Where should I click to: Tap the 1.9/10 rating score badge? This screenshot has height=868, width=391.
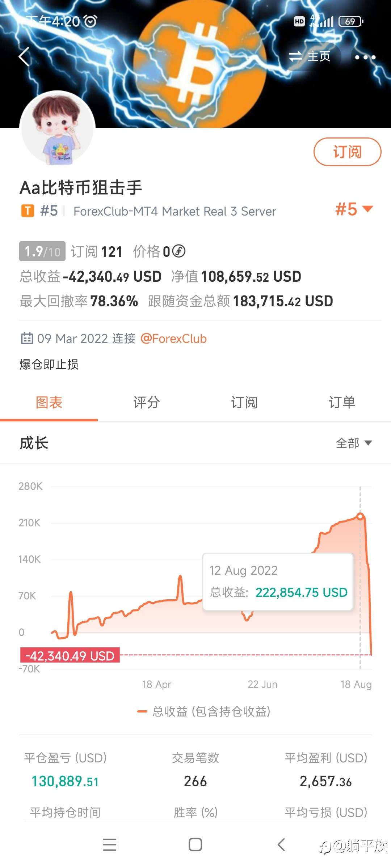tap(42, 251)
